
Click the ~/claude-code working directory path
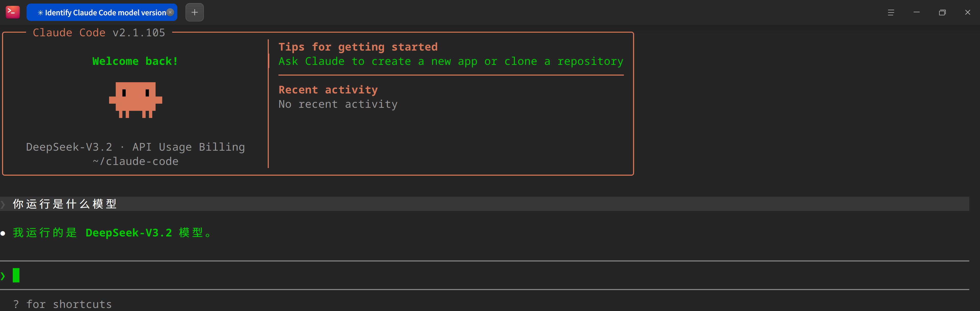(x=135, y=161)
